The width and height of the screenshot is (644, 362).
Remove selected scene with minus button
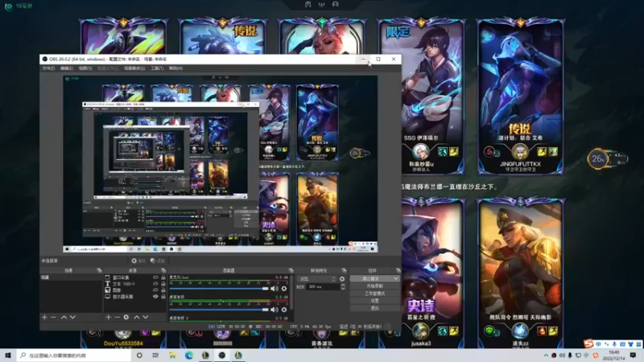53,317
